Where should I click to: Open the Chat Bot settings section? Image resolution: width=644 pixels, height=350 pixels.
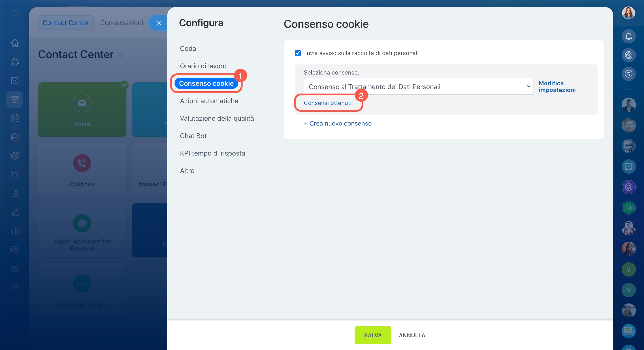(193, 136)
